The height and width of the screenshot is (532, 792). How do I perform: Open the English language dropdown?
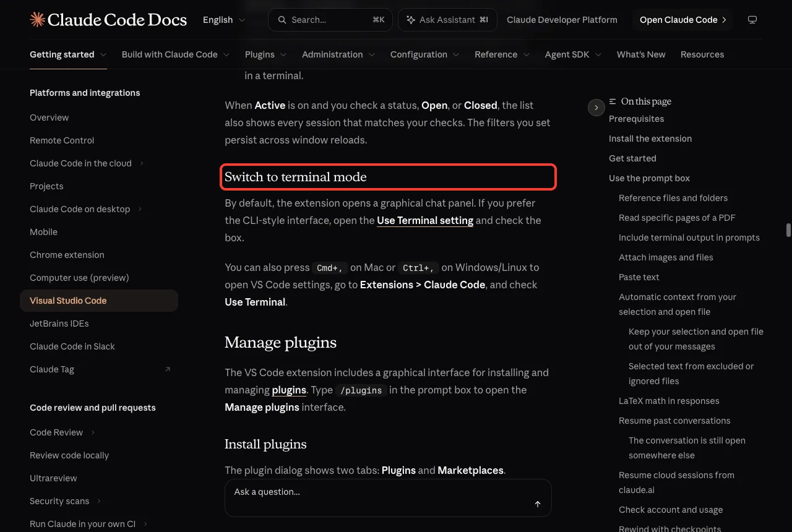click(x=224, y=20)
